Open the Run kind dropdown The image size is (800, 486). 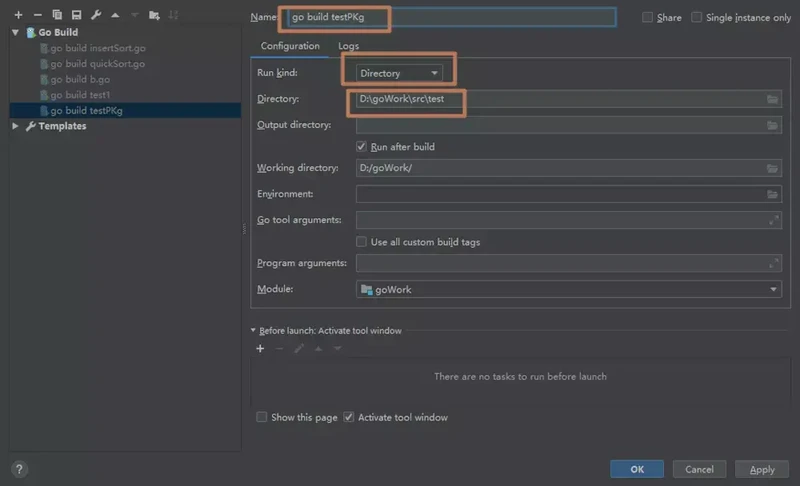[399, 73]
